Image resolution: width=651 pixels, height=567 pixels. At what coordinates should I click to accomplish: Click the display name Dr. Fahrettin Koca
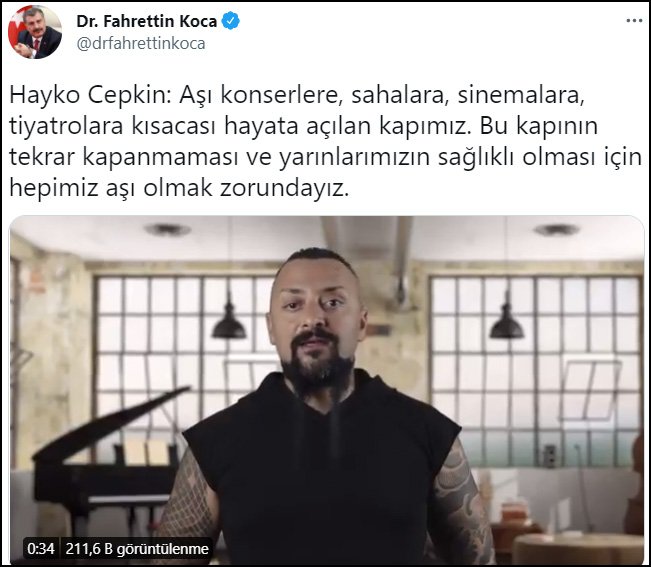point(147,21)
